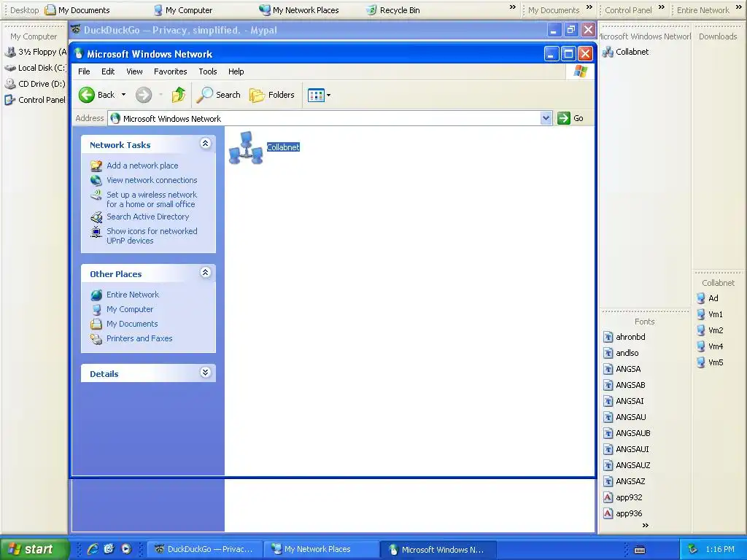Viewport: 747px width, 560px height.
Task: Open the View menu
Action: tap(134, 71)
